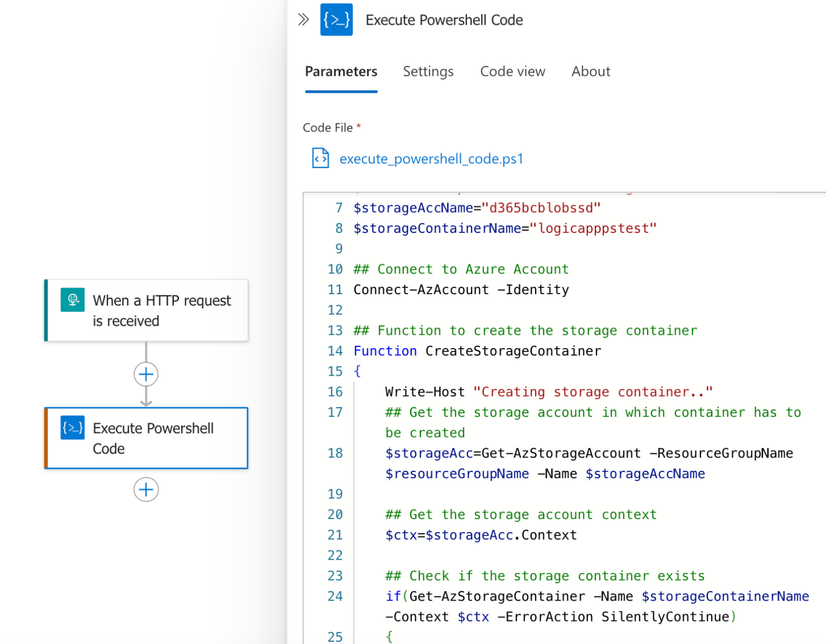Image resolution: width=826 pixels, height=644 pixels.
Task: Select the Execute Powershell Code action card
Action: click(146, 438)
